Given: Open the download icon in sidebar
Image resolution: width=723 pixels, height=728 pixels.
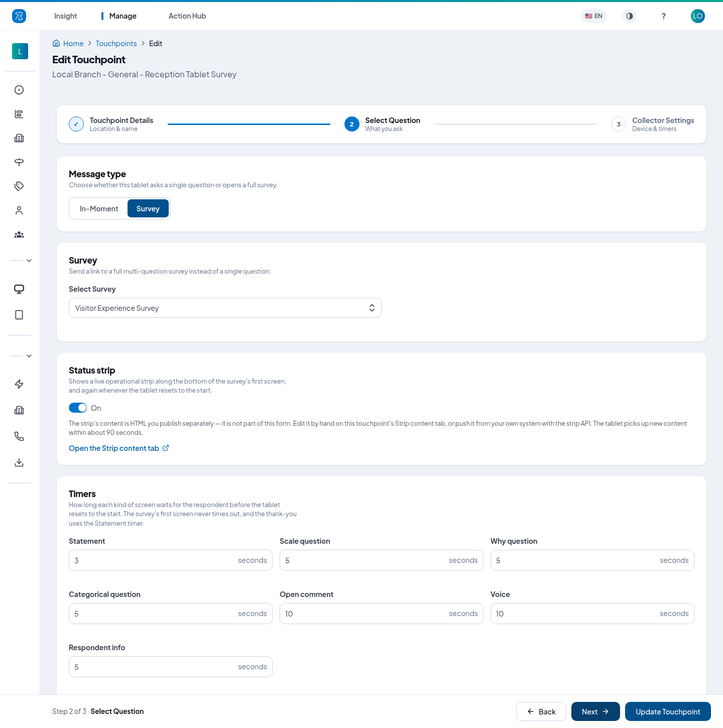Looking at the screenshot, I should (19, 462).
